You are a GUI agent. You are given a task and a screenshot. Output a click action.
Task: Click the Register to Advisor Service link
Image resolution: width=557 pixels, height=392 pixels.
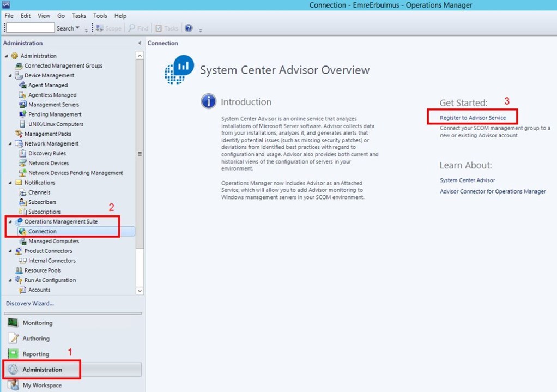pyautogui.click(x=473, y=118)
